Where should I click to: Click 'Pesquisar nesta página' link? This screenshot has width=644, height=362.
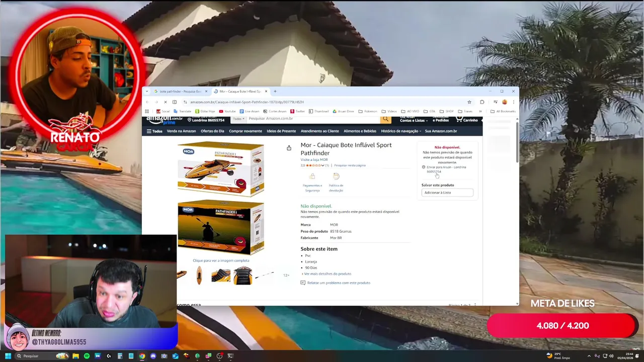[350, 165]
